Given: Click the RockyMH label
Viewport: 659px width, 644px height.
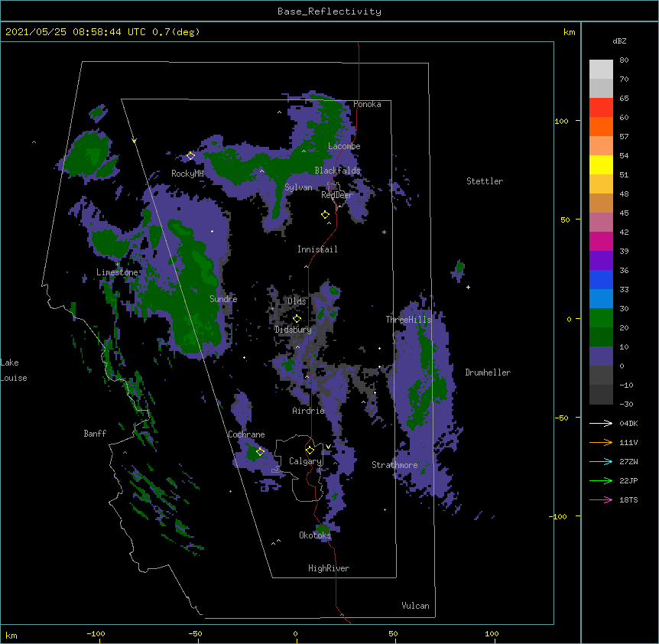Looking at the screenshot, I should [x=187, y=173].
